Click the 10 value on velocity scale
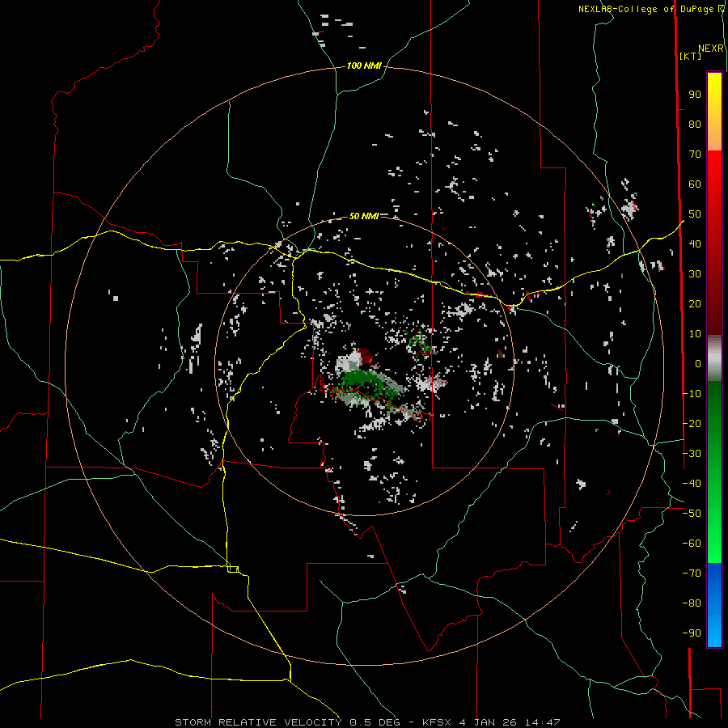This screenshot has height=728, width=728. point(695,334)
